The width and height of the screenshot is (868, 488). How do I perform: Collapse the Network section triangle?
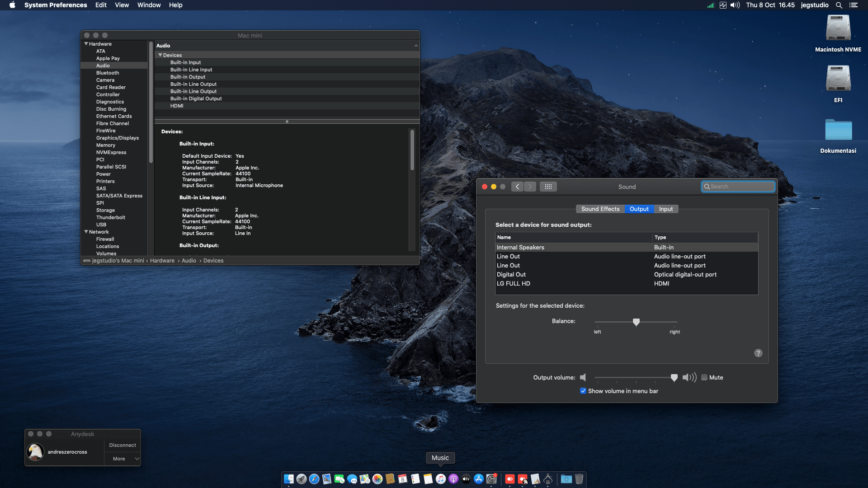(86, 232)
